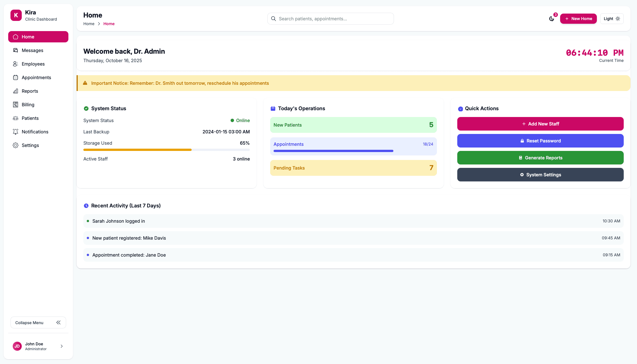
Task: Click the Employees sidebar icon
Action: coord(16,64)
